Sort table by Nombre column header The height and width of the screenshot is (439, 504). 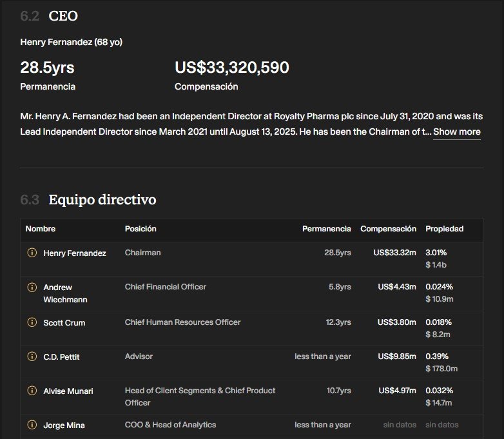(41, 229)
